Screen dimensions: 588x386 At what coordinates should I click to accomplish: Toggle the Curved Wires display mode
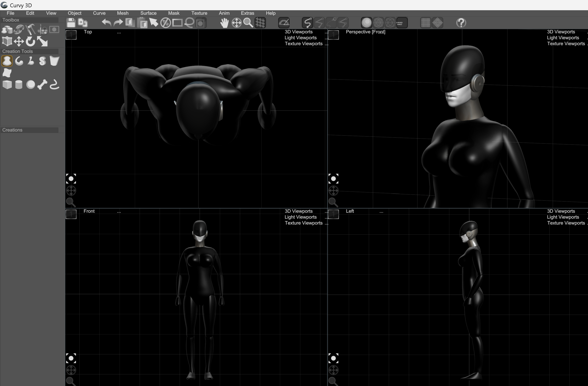tap(402, 23)
